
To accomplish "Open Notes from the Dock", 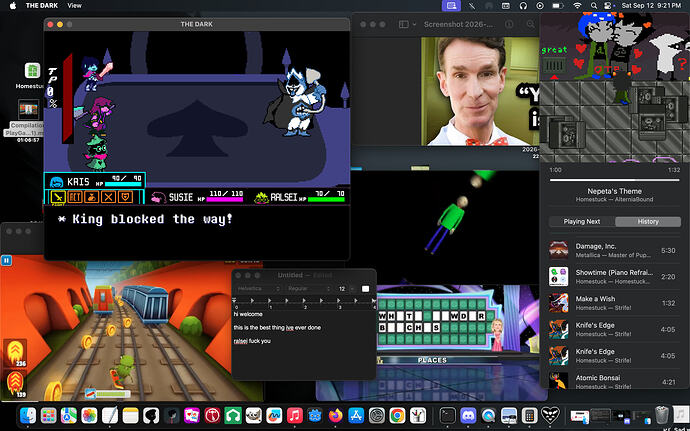I will pyautogui.click(x=130, y=415).
